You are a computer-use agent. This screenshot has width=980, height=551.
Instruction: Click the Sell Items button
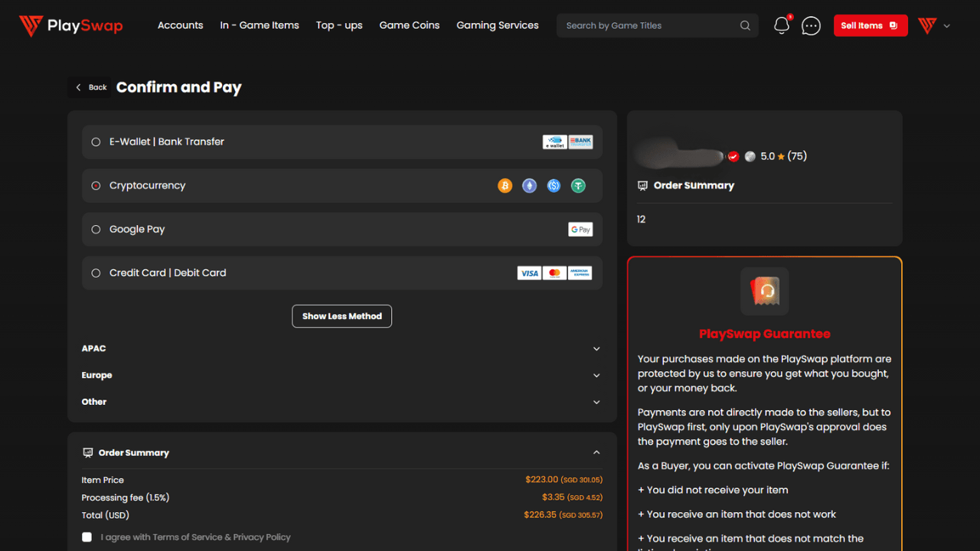tap(871, 25)
